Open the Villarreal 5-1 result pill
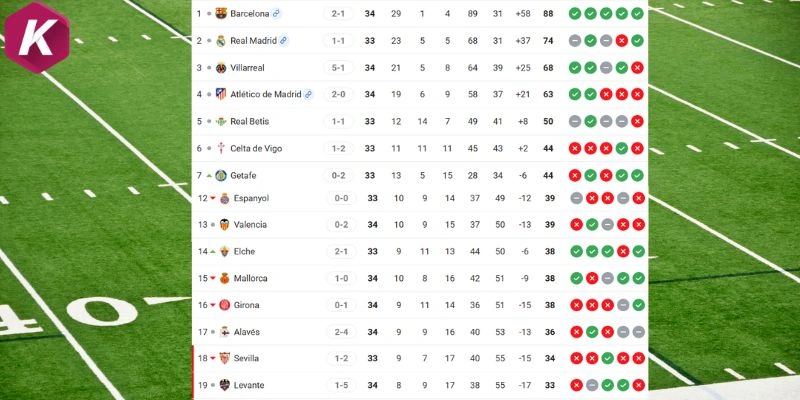Viewport: 800px width, 400px height. pos(338,68)
